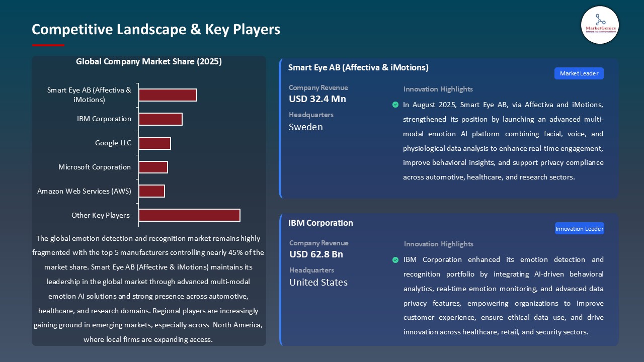644x362 pixels.
Task: Select the IBM Corporation card header
Action: pyautogui.click(x=320, y=223)
